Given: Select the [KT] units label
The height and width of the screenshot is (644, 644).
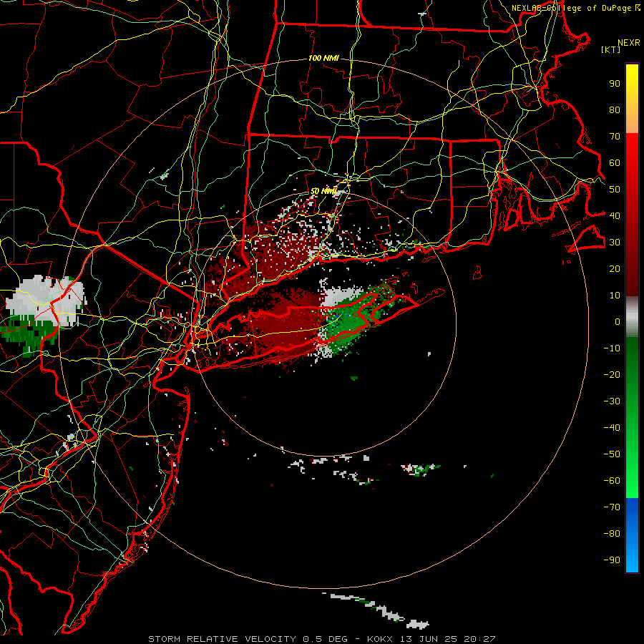Looking at the screenshot, I should [x=611, y=49].
